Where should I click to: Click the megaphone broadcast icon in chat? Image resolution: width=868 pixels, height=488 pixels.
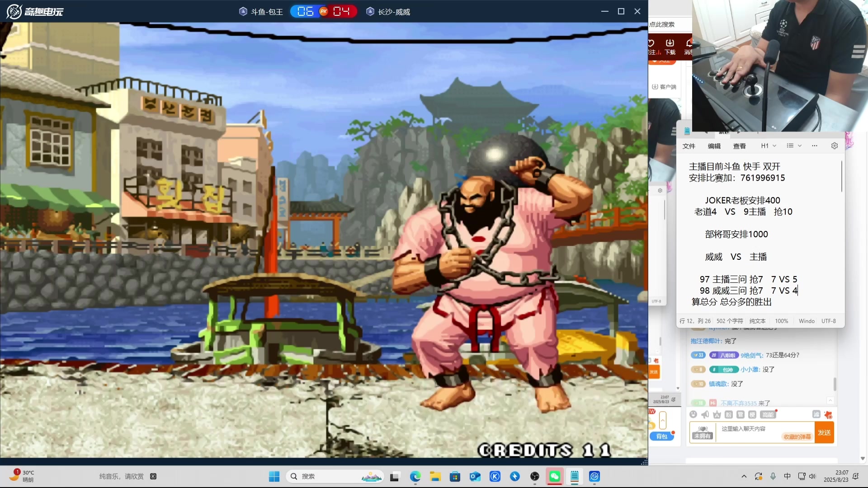pos(705,414)
